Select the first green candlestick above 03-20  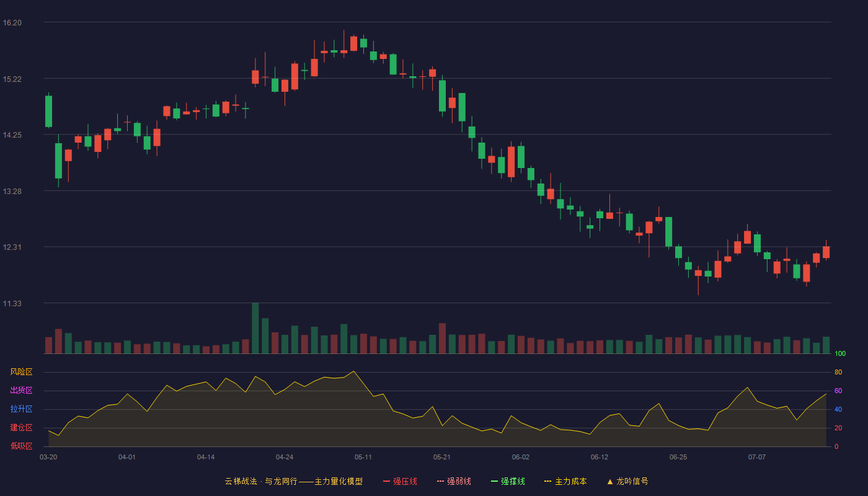pyautogui.click(x=48, y=112)
